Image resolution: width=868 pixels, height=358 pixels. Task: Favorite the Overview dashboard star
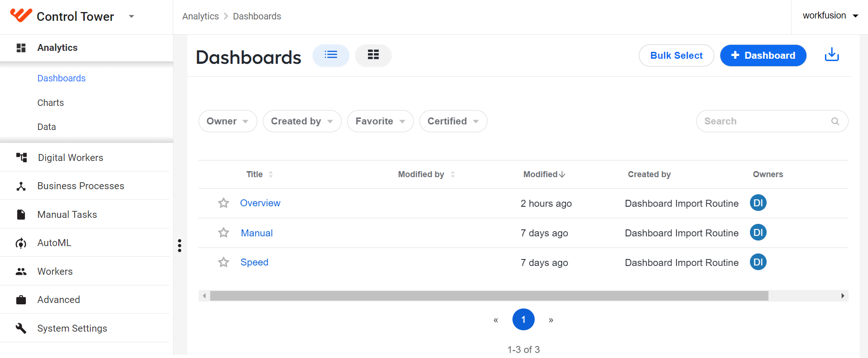pos(224,203)
